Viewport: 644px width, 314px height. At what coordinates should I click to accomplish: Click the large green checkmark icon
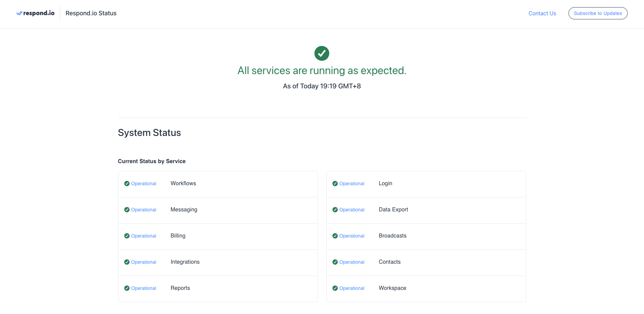pos(321,53)
